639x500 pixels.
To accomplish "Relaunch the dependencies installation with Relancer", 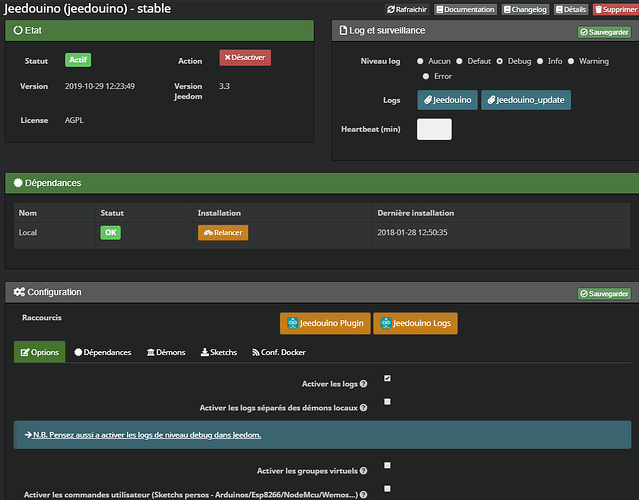I will [x=223, y=233].
